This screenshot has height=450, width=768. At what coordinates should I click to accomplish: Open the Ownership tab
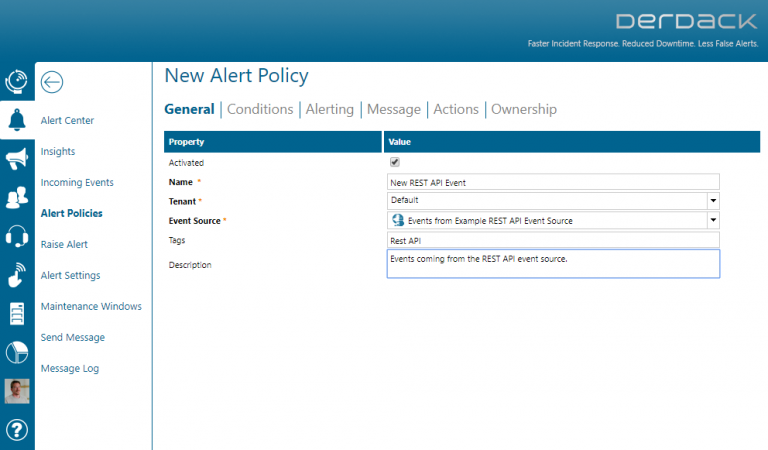(x=523, y=109)
